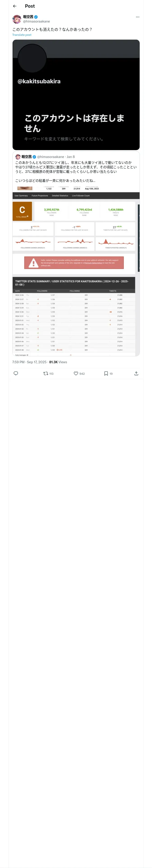Like the post with heart showing 942
The height and width of the screenshot is (868, 152).
(79, 373)
